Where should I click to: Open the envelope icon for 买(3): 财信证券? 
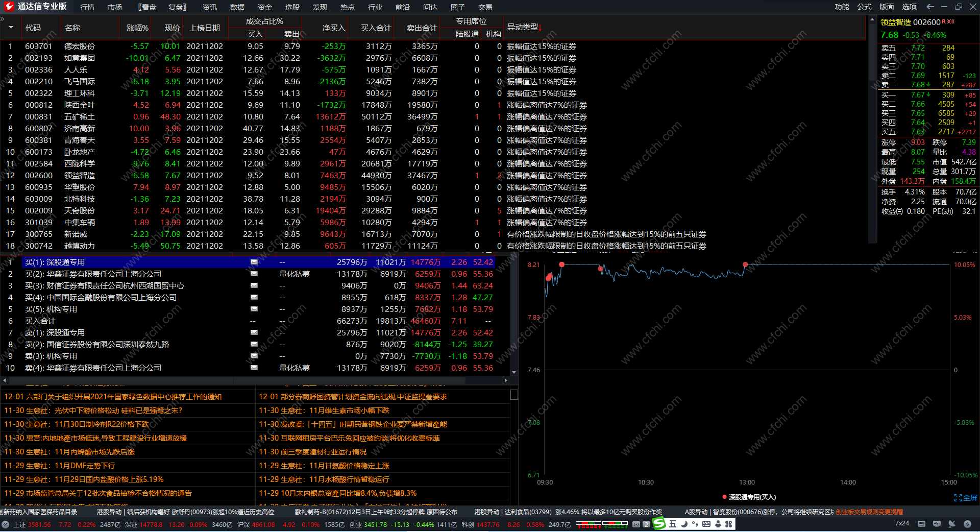point(254,285)
